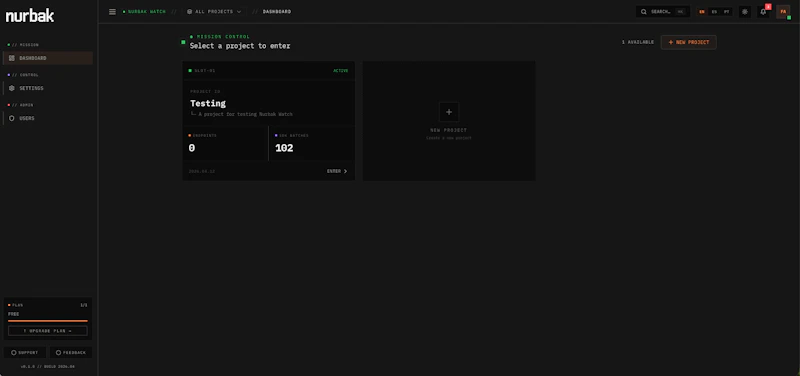Click ENTER on the Testing project card
The image size is (800, 376).
click(x=337, y=171)
